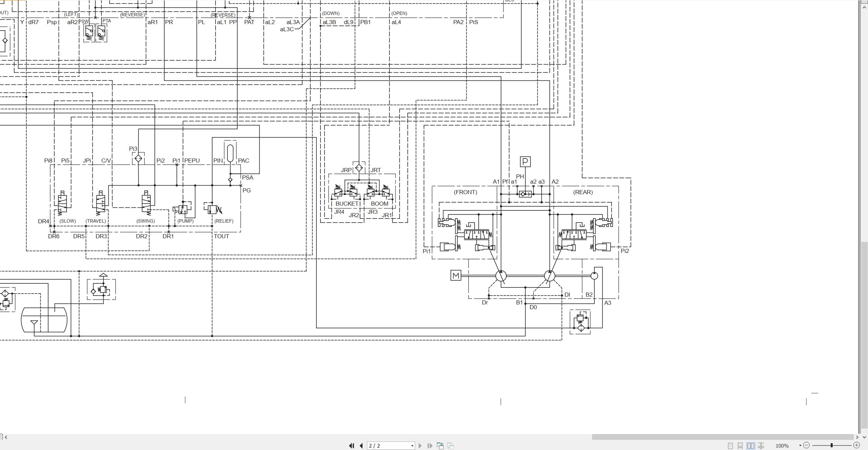Click the zoom slider handle
868x450 pixels.
[x=832, y=445]
